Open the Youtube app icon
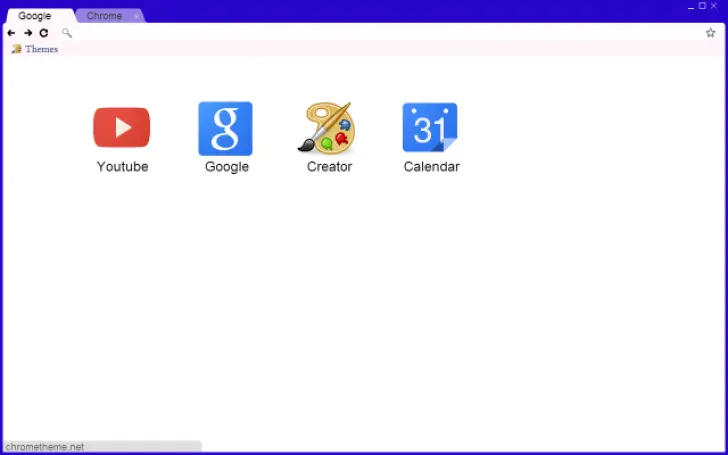This screenshot has height=455, width=728. pos(122,128)
